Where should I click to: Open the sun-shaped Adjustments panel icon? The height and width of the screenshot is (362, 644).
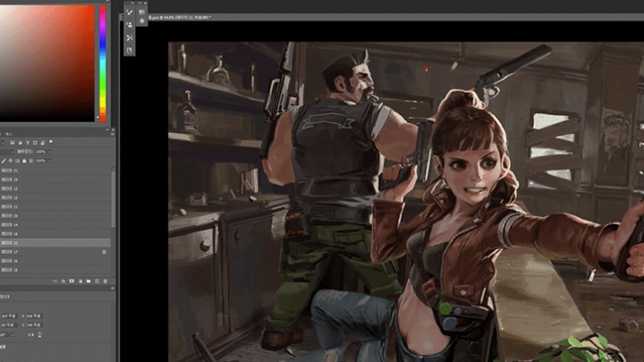coord(141,21)
